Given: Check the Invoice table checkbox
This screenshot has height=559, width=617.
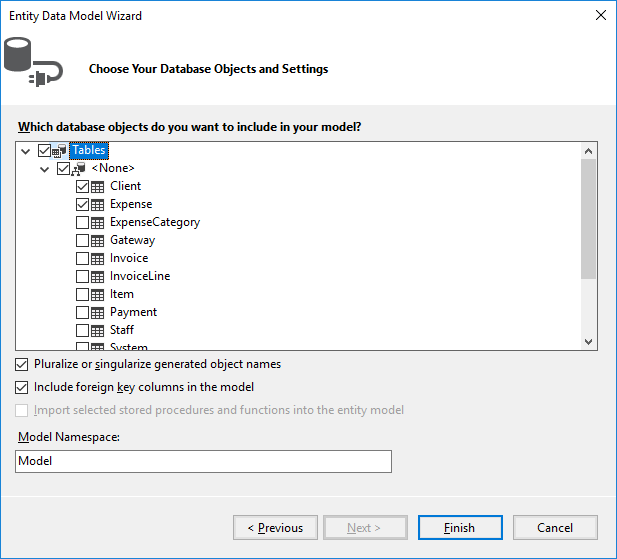Looking at the screenshot, I should 83,258.
